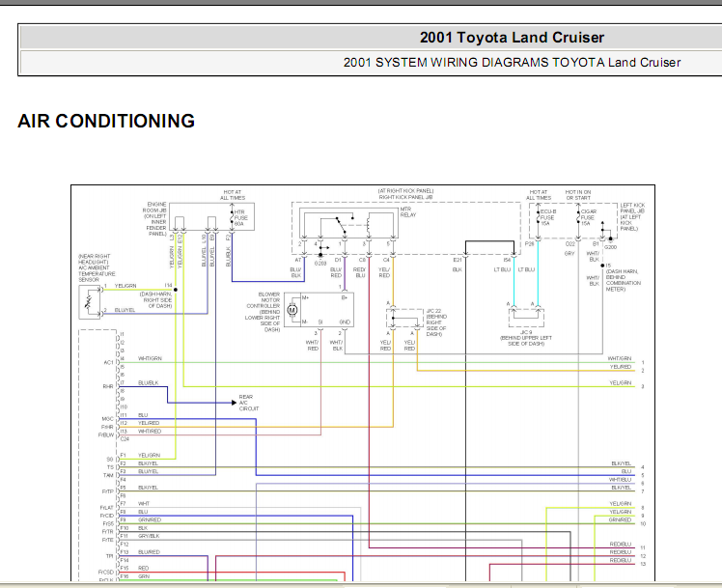Click the 'WHT/RED' wire label at I13
The width and height of the screenshot is (722, 588).
click(150, 431)
